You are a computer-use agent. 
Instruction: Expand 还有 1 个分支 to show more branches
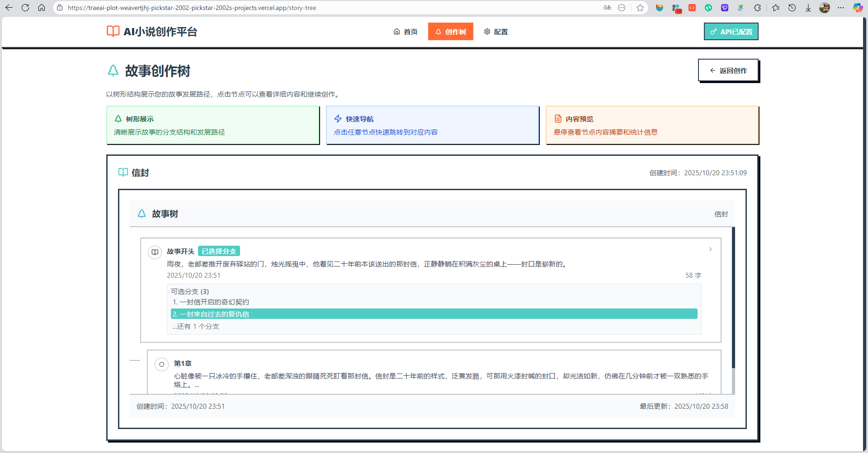click(x=195, y=326)
